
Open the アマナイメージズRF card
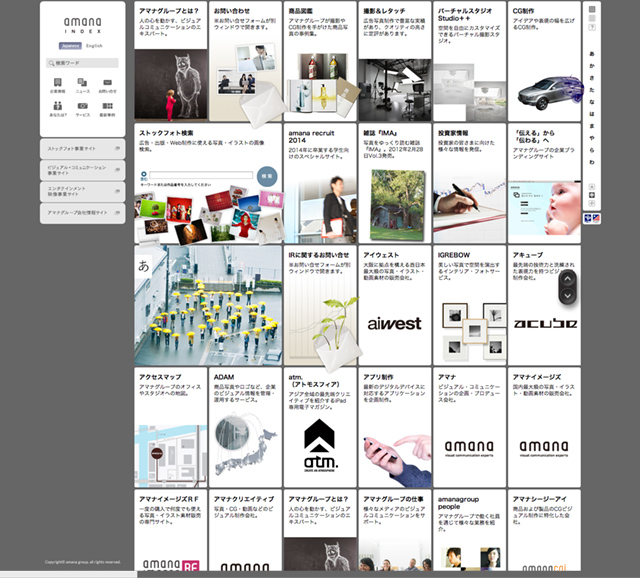coord(171,530)
